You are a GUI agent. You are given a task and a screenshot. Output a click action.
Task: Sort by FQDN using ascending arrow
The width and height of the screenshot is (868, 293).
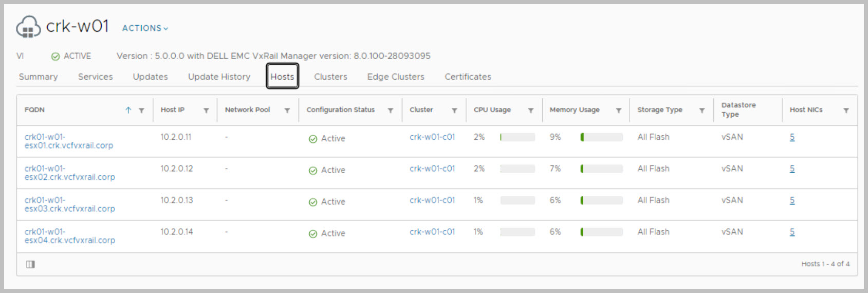click(x=128, y=110)
